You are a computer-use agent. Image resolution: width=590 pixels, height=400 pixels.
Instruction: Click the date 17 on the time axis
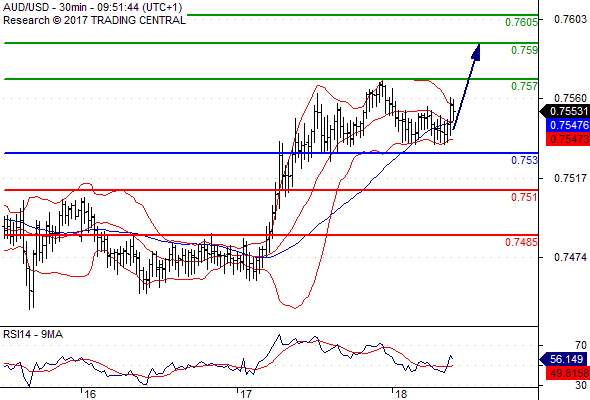pos(246,394)
